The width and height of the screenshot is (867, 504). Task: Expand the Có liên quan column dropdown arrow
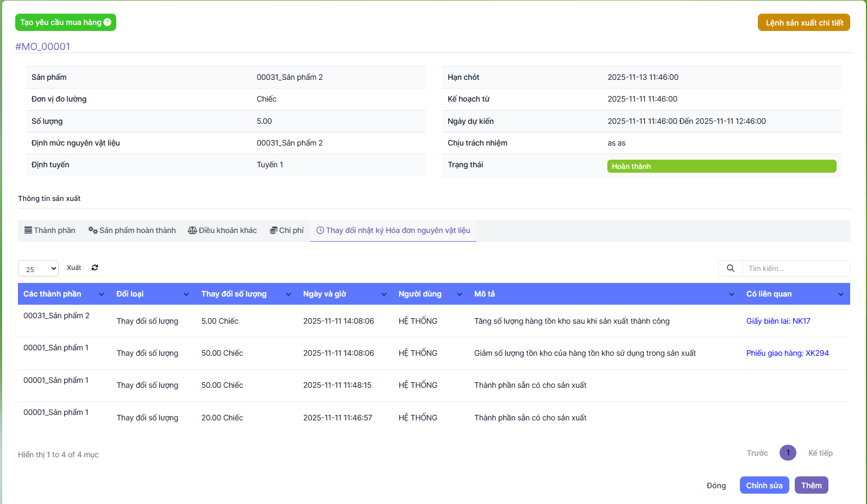tap(841, 294)
